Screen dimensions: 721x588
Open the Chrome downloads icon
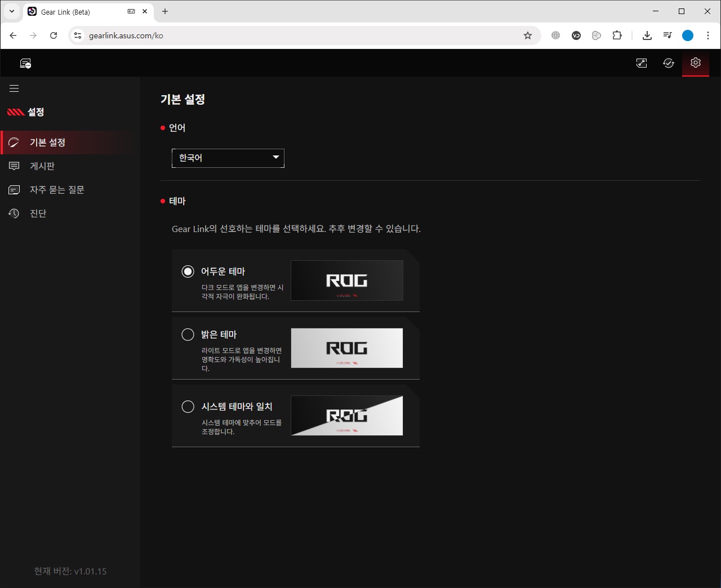[x=647, y=35]
